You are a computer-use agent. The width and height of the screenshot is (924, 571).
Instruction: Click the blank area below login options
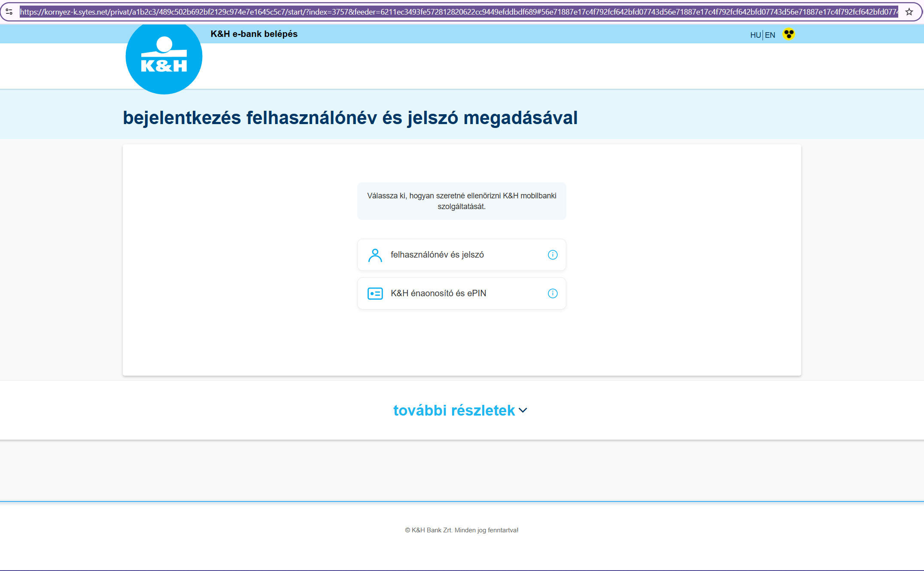[x=462, y=343]
